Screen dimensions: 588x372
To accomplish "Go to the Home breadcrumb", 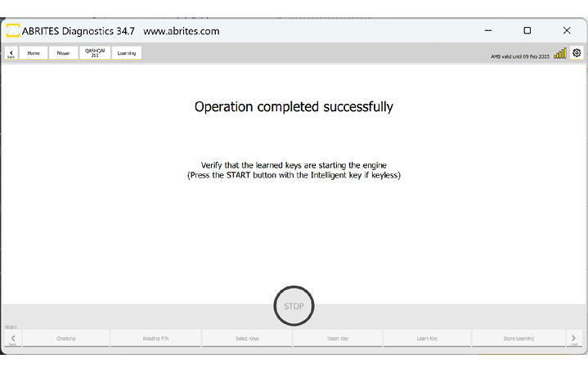I will click(34, 53).
